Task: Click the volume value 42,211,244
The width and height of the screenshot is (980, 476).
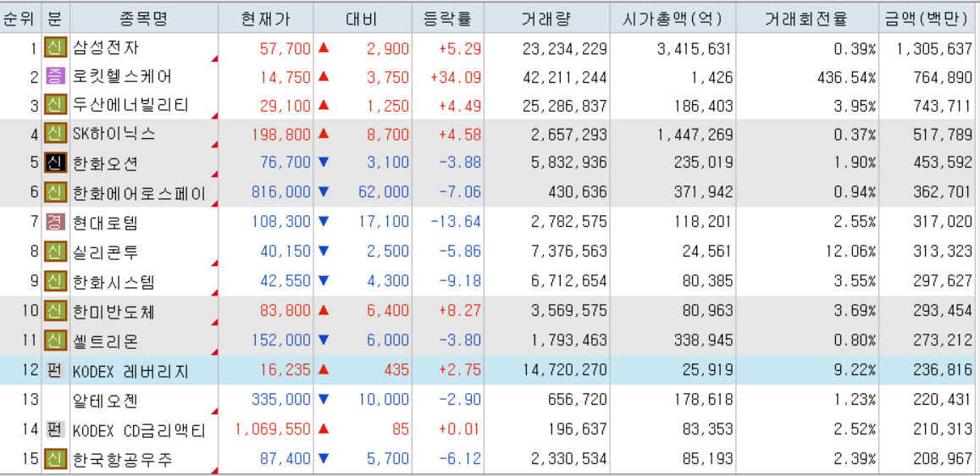Action: point(564,77)
